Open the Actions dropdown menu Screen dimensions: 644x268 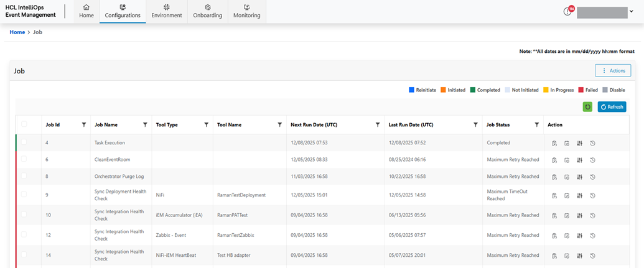pos(613,71)
